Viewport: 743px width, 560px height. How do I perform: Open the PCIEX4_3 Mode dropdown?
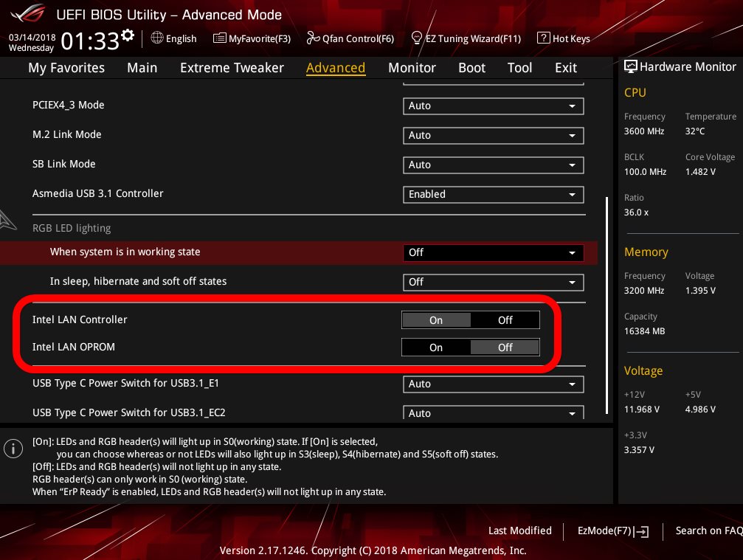point(494,106)
